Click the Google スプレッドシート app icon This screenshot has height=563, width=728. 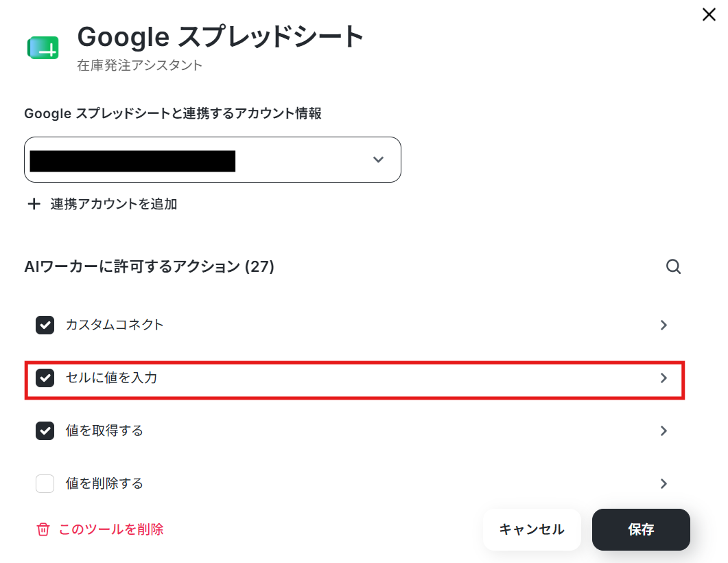click(43, 48)
